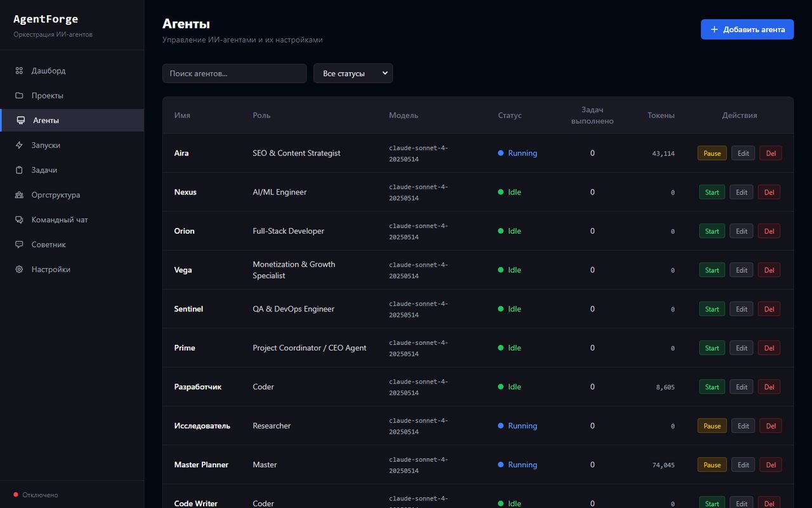Start the Nexus agent
This screenshot has height=508, width=812.
tap(712, 192)
